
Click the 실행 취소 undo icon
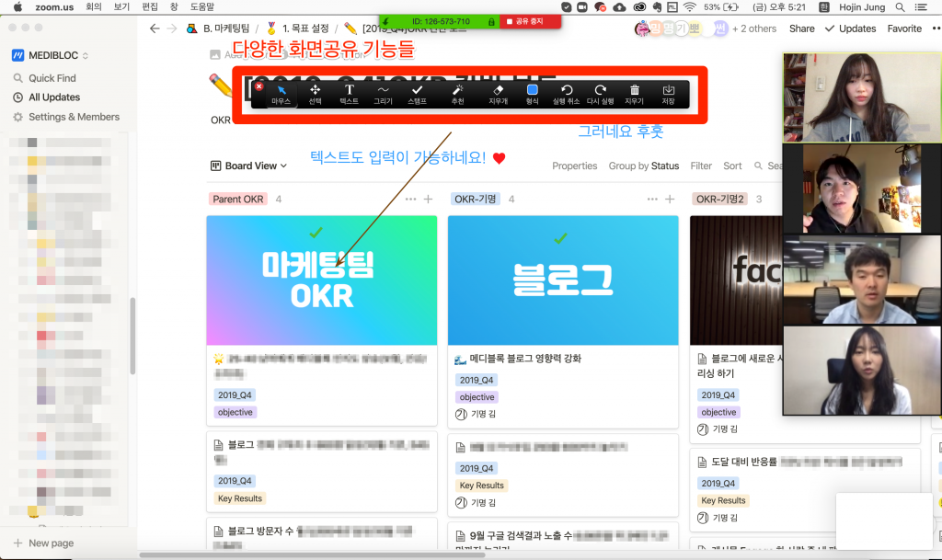click(x=569, y=92)
